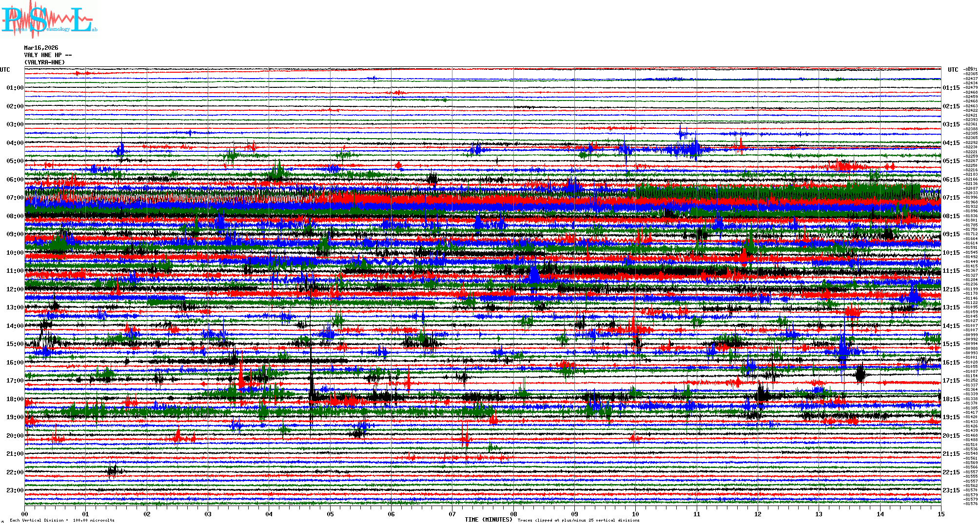The width and height of the screenshot is (980, 527).
Task: Click the right UTC axis heading
Action: coord(953,70)
